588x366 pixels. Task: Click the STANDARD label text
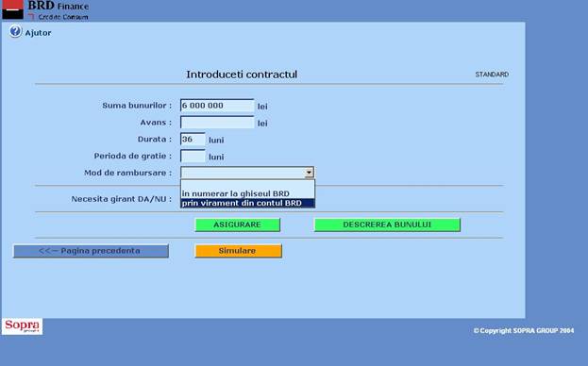point(492,75)
